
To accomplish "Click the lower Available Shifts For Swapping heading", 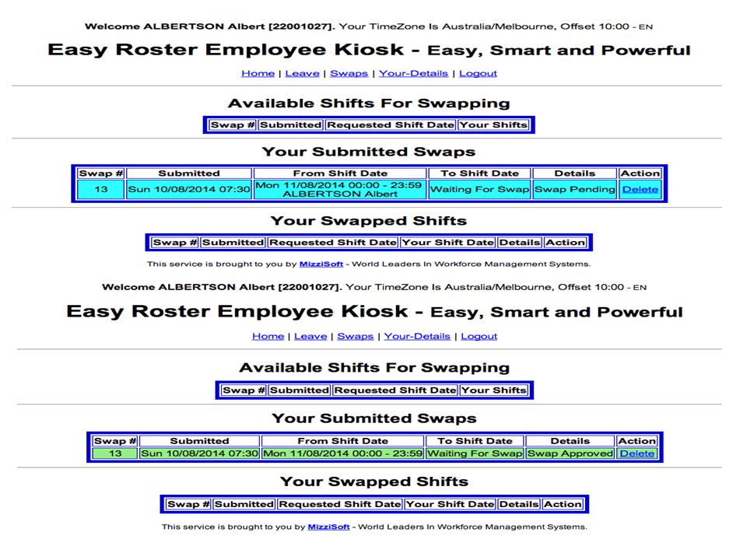I will point(374,368).
